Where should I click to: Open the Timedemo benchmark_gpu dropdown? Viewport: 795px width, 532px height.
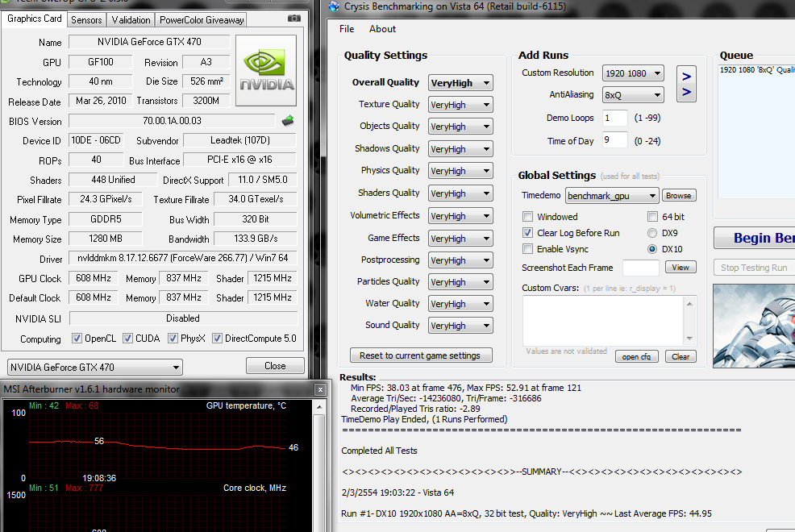[x=613, y=196]
